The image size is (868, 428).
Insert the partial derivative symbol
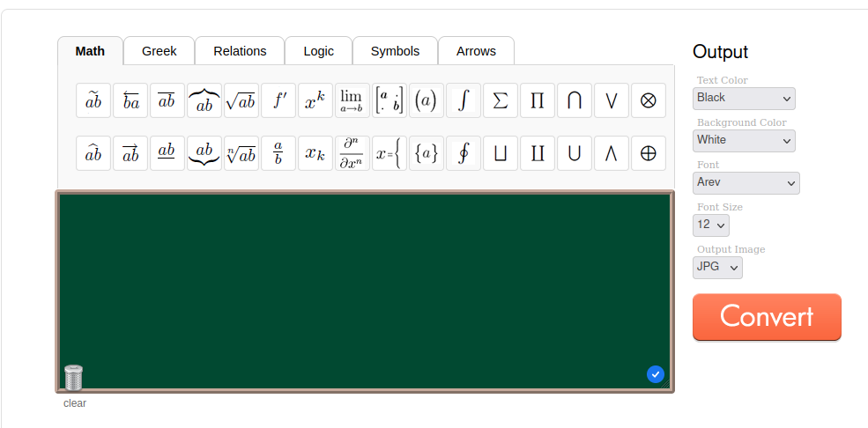352,153
